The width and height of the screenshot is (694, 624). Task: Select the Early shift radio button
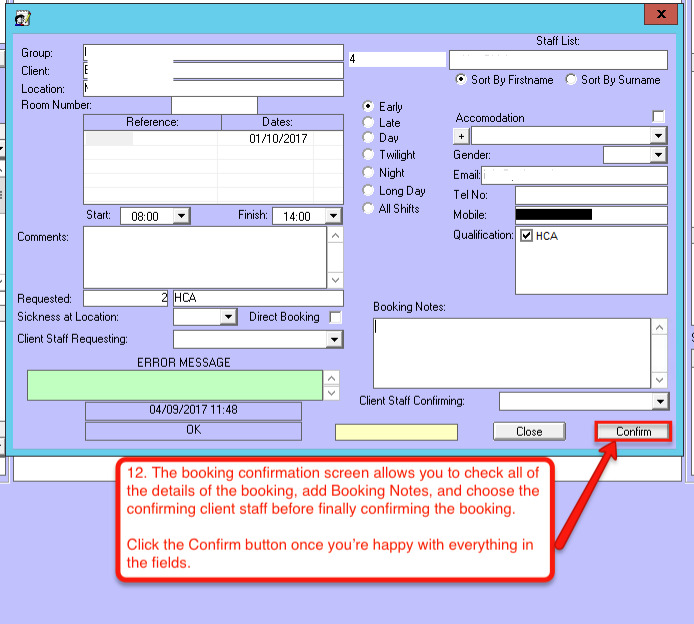pos(369,107)
